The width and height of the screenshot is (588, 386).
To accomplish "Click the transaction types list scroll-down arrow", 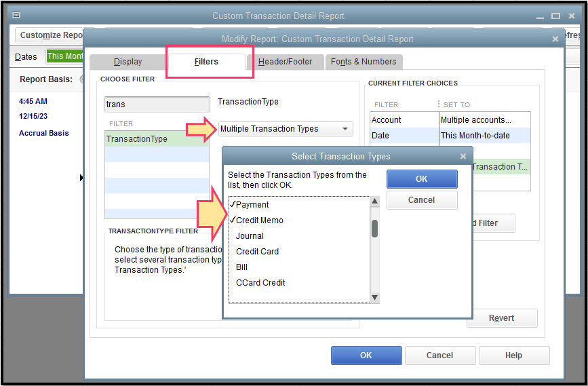I will point(374,298).
